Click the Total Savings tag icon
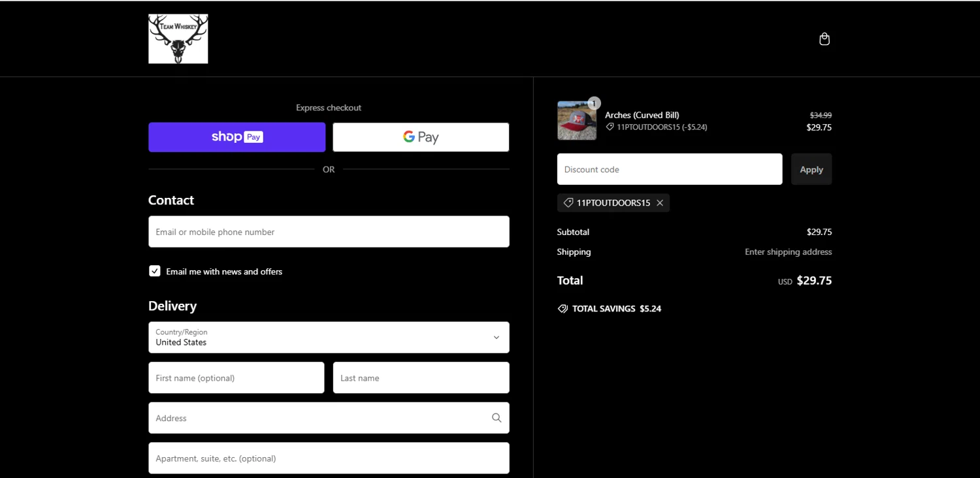Viewport: 980px width, 478px height. pyautogui.click(x=563, y=309)
